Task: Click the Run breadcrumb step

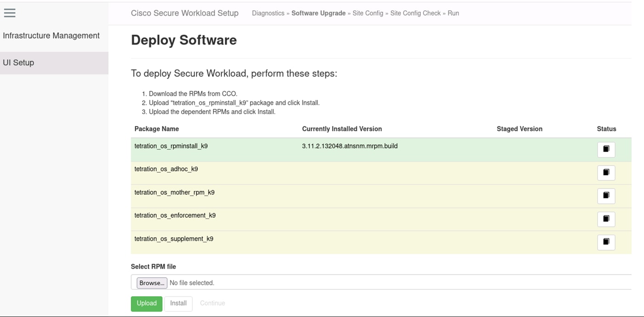Action: point(453,13)
